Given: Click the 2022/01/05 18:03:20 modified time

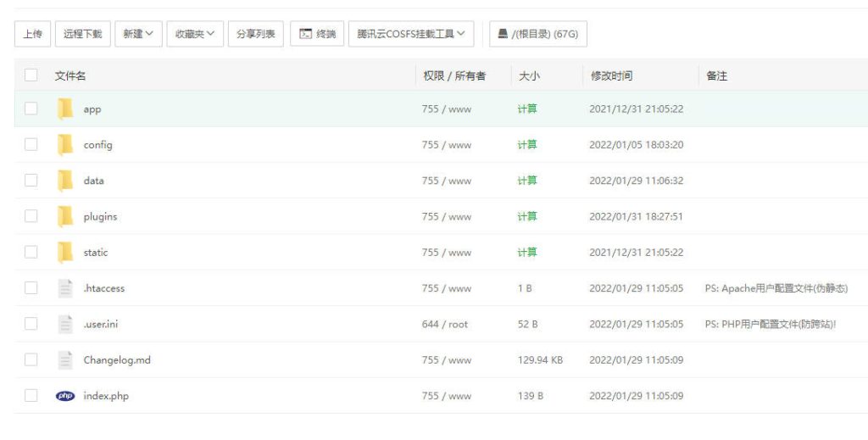Looking at the screenshot, I should pyautogui.click(x=636, y=144).
